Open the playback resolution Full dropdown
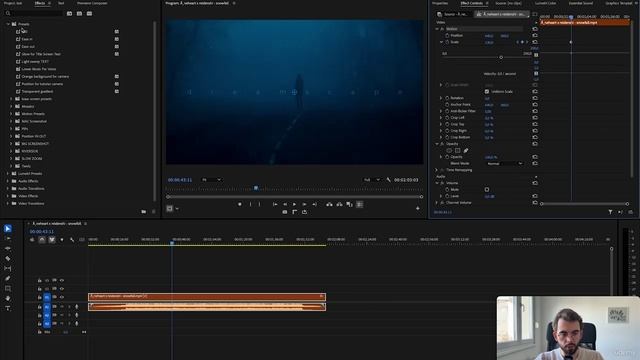The height and width of the screenshot is (360, 640). point(372,180)
